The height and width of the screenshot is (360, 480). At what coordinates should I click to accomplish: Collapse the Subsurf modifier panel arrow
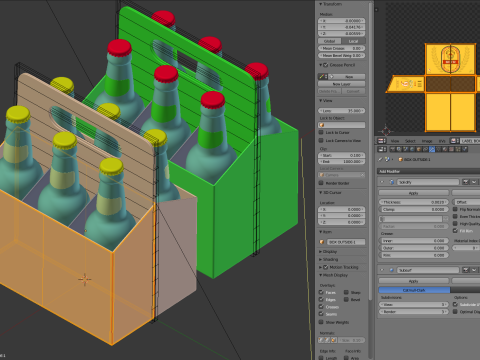tap(382, 270)
